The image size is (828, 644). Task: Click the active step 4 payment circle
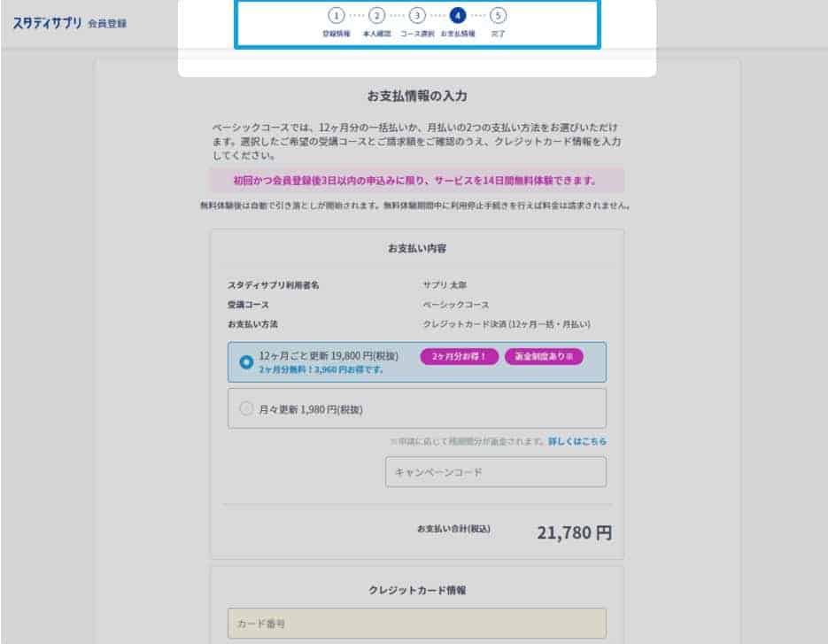tap(457, 15)
